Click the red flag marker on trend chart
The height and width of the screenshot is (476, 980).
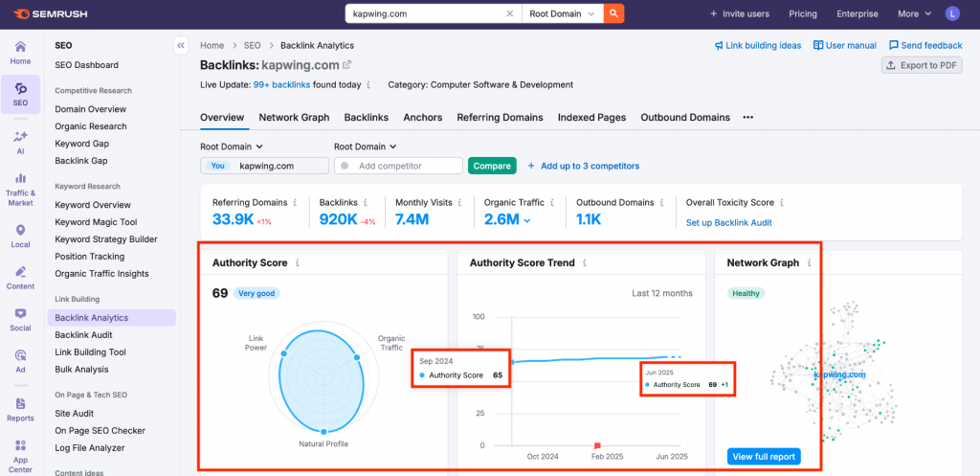597,445
